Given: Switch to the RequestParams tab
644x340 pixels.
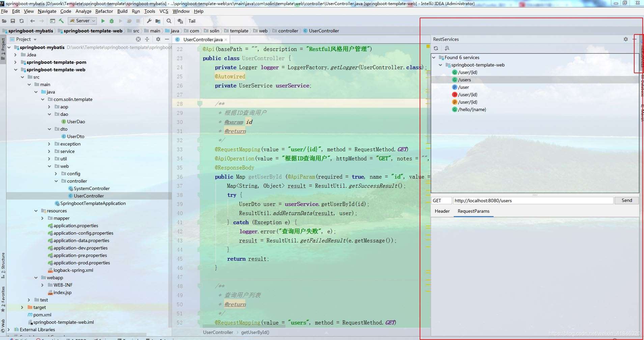Looking at the screenshot, I should pos(473,211).
